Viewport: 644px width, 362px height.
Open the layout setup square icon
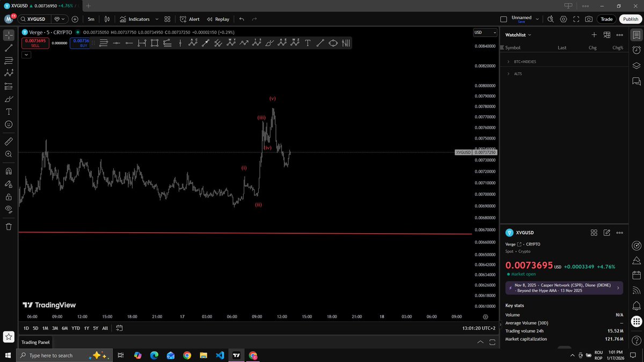[503, 19]
